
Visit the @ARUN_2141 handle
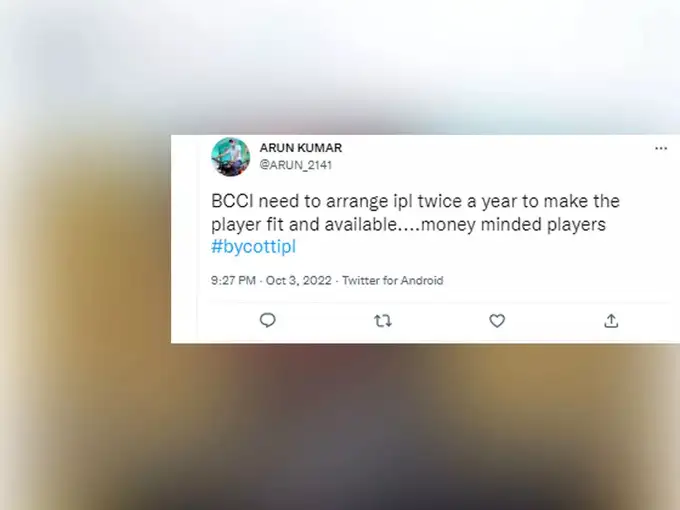296,165
